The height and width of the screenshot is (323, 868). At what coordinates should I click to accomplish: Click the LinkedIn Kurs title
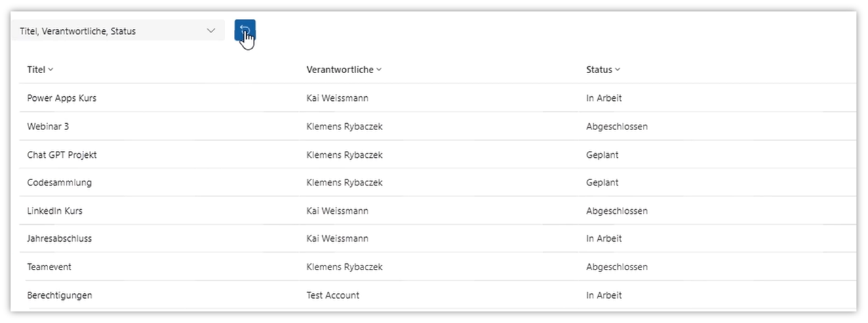click(55, 211)
